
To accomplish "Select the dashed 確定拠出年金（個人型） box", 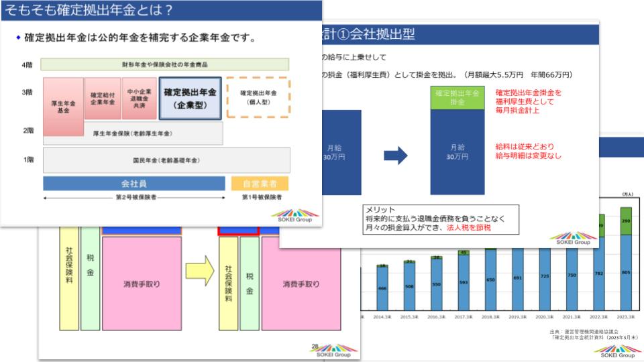I will pyautogui.click(x=258, y=98).
